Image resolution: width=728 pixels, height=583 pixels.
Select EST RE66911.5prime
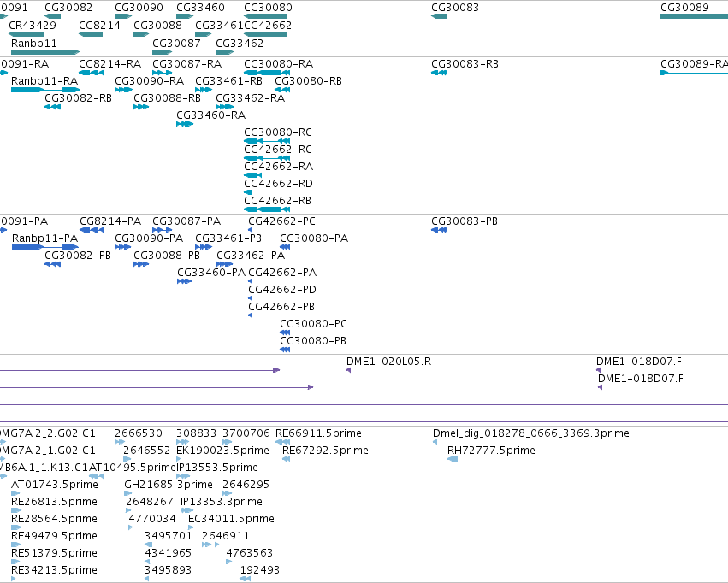coord(318,433)
